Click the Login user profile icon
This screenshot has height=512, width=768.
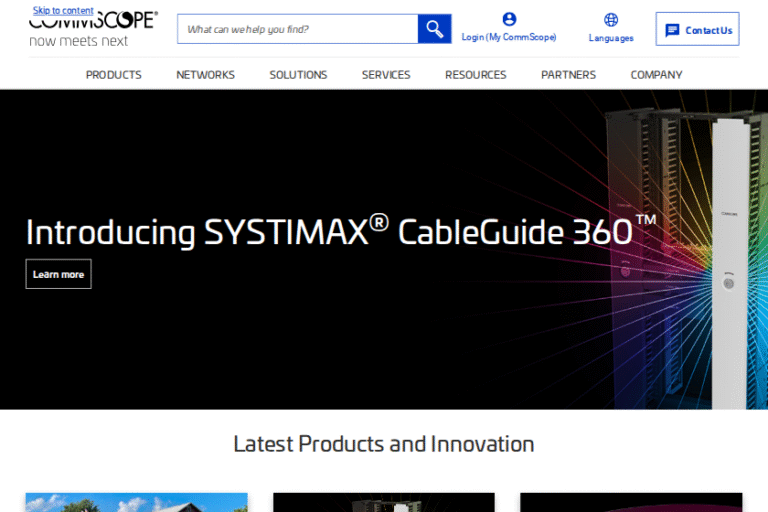click(509, 19)
